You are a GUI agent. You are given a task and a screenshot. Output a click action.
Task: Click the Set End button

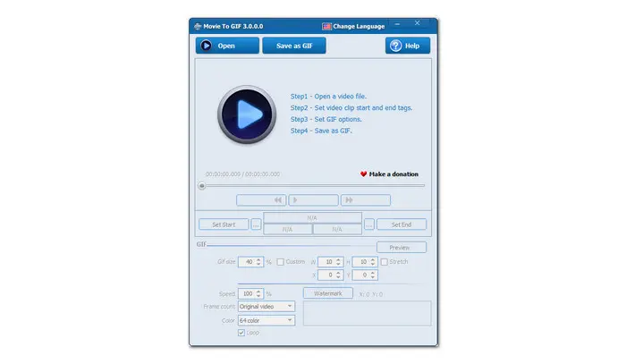pyautogui.click(x=402, y=224)
